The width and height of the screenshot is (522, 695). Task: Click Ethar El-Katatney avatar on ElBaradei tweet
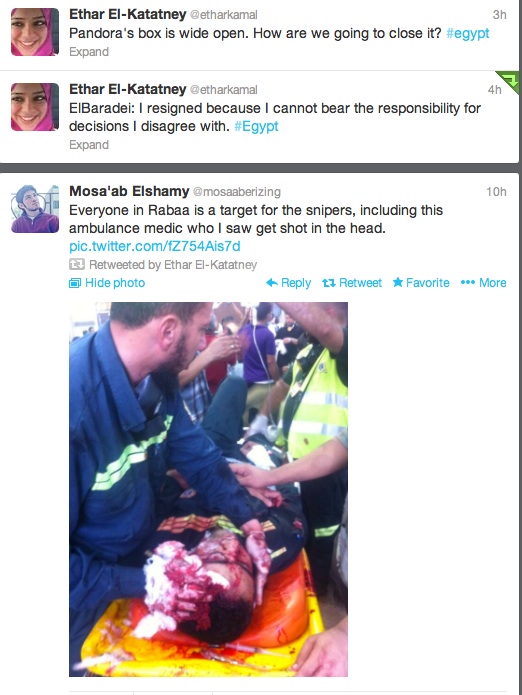(x=35, y=107)
